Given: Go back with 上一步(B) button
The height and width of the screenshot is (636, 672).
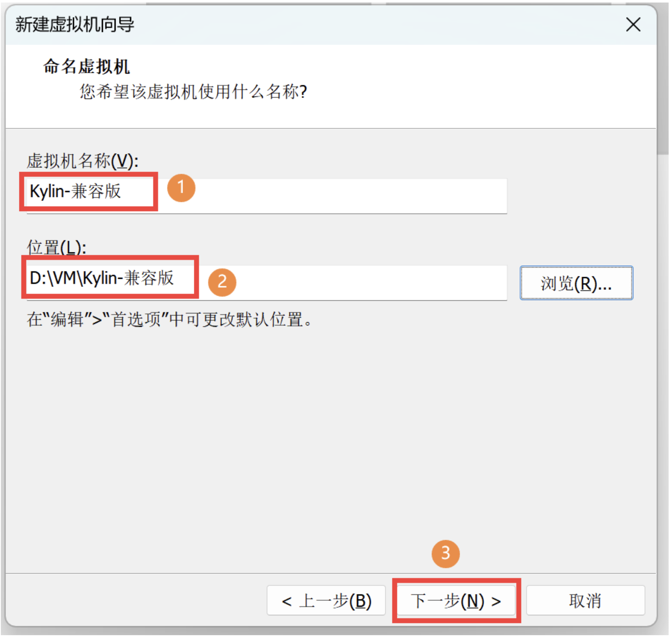Looking at the screenshot, I should pos(326,600).
